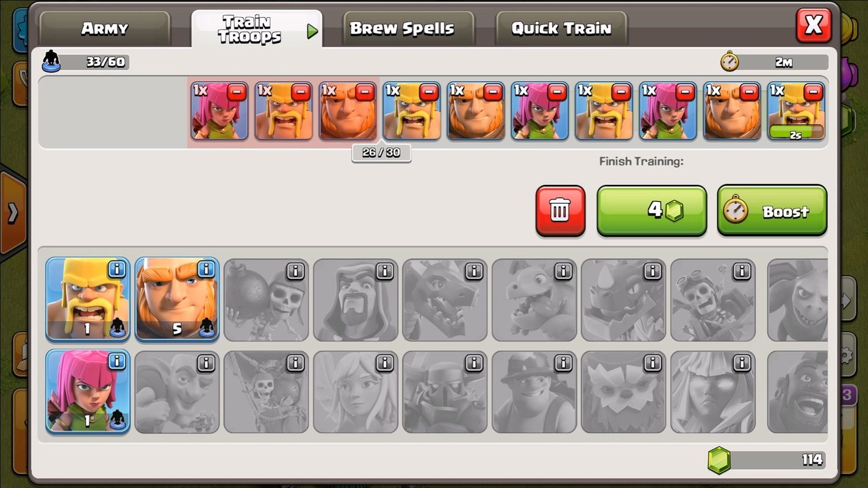Open info for the Giant card
The height and width of the screenshot is (488, 868).
pyautogui.click(x=206, y=269)
